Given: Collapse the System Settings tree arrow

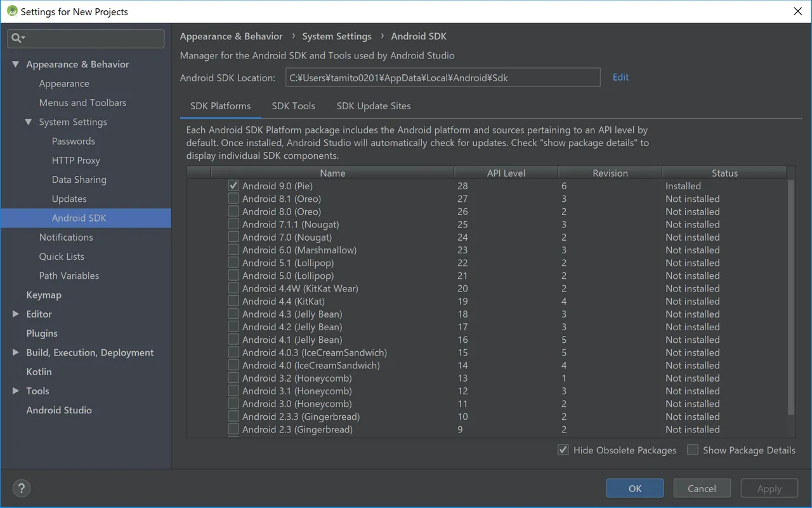Looking at the screenshot, I should point(29,122).
